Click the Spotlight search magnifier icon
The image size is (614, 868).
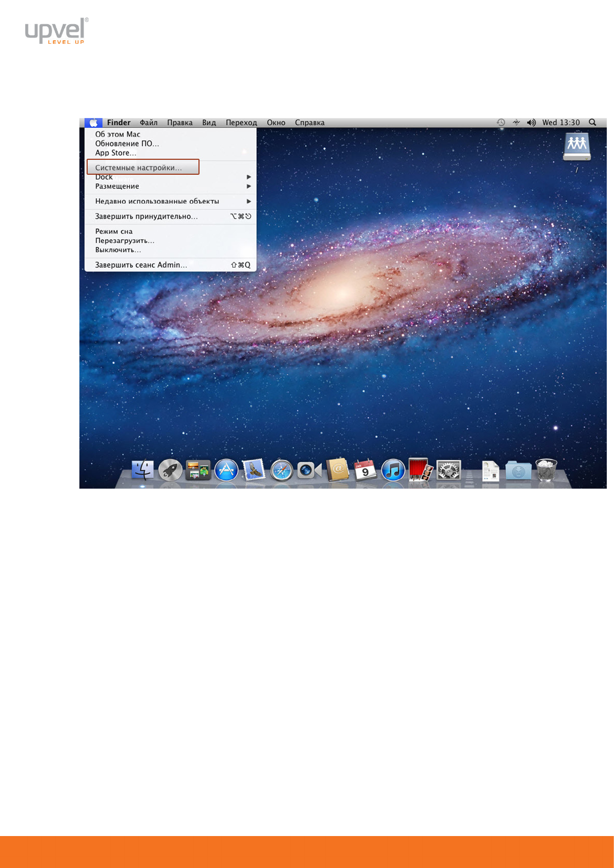click(x=592, y=123)
